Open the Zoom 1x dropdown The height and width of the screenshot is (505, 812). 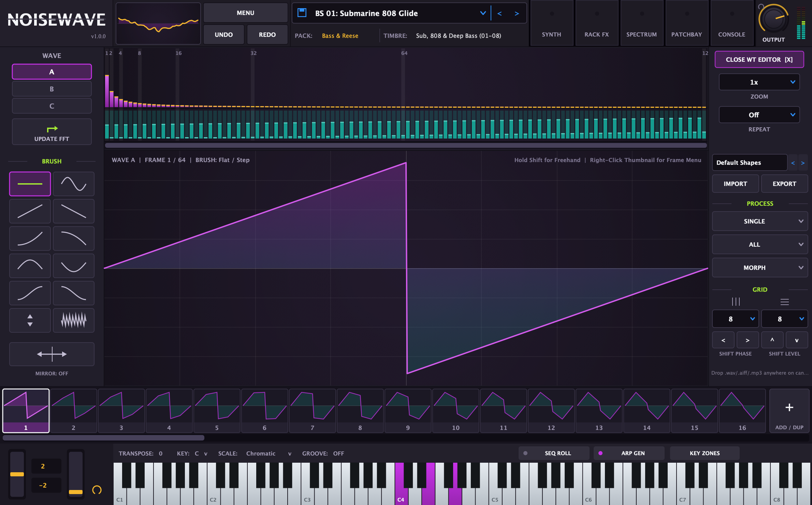pos(759,82)
